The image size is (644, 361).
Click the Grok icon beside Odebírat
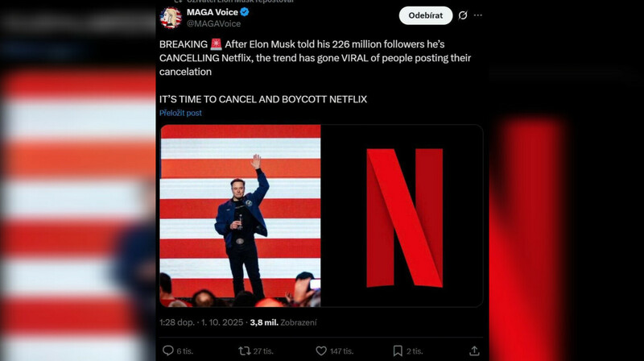click(463, 15)
